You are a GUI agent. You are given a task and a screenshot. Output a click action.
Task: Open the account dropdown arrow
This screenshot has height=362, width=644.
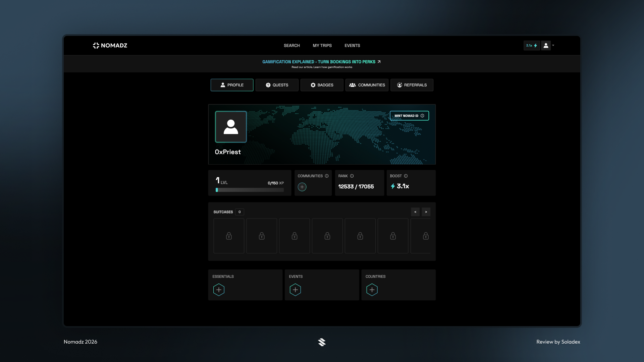[553, 46]
